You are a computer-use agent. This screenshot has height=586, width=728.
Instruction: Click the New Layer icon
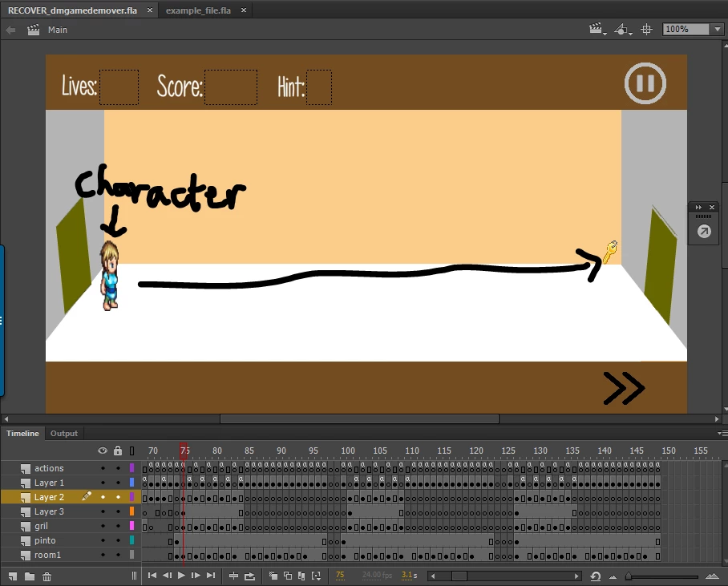click(x=13, y=576)
